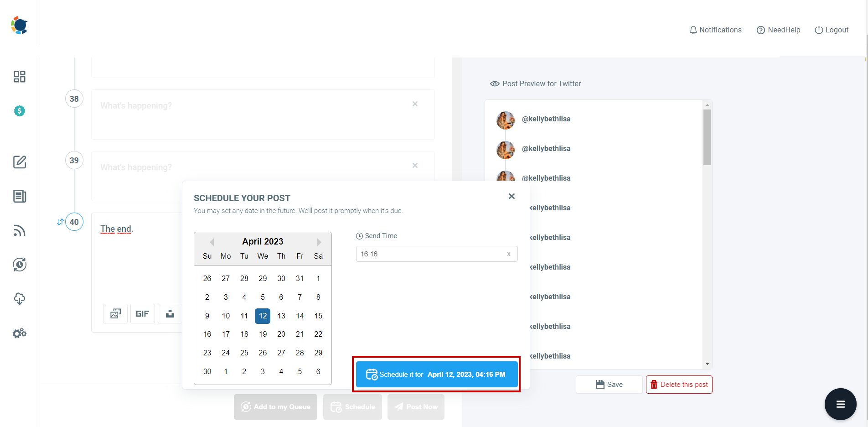
Task: Open the compose post sidebar icon
Action: pos(19,162)
